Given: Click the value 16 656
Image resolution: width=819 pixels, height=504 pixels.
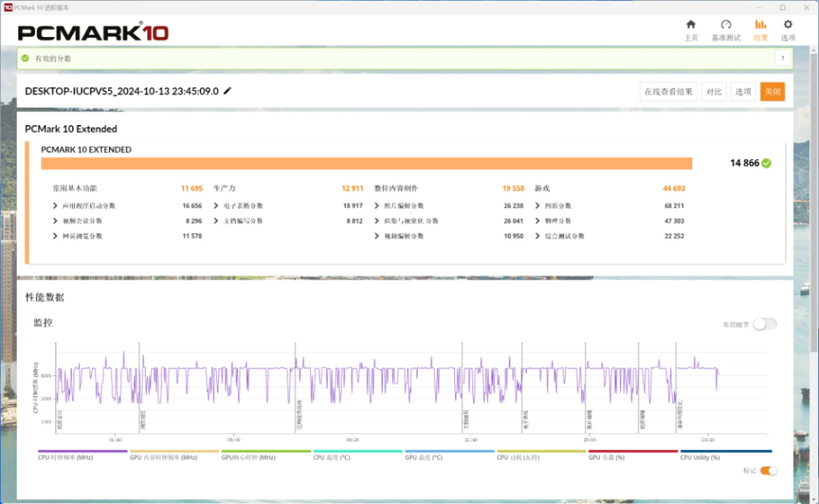Looking at the screenshot, I should [x=192, y=206].
